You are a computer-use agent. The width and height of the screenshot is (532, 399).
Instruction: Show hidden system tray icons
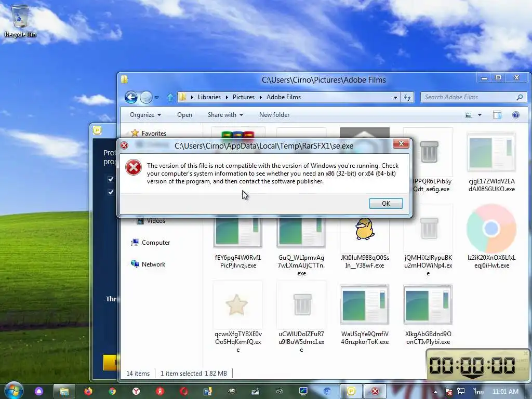pos(435,392)
